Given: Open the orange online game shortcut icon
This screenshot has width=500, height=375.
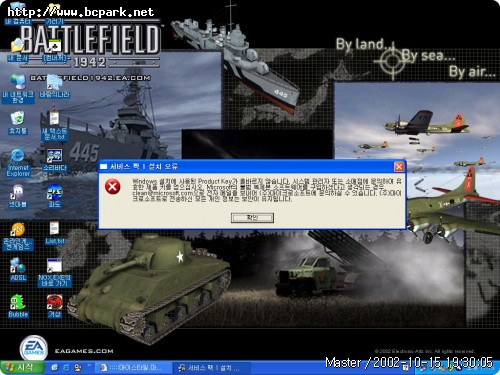Looking at the screenshot, I should coord(18,236).
